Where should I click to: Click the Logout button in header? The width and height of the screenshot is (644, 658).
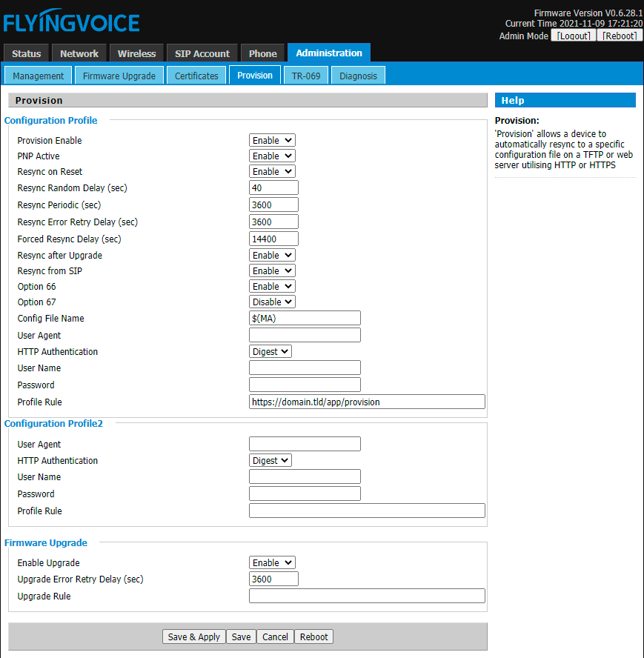tap(573, 36)
